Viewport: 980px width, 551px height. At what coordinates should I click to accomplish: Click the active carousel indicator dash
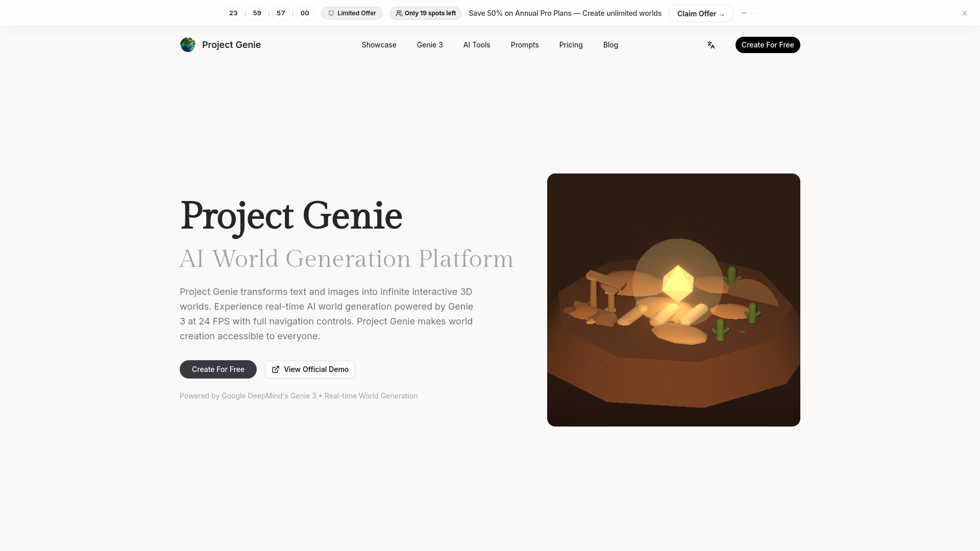coord(744,13)
